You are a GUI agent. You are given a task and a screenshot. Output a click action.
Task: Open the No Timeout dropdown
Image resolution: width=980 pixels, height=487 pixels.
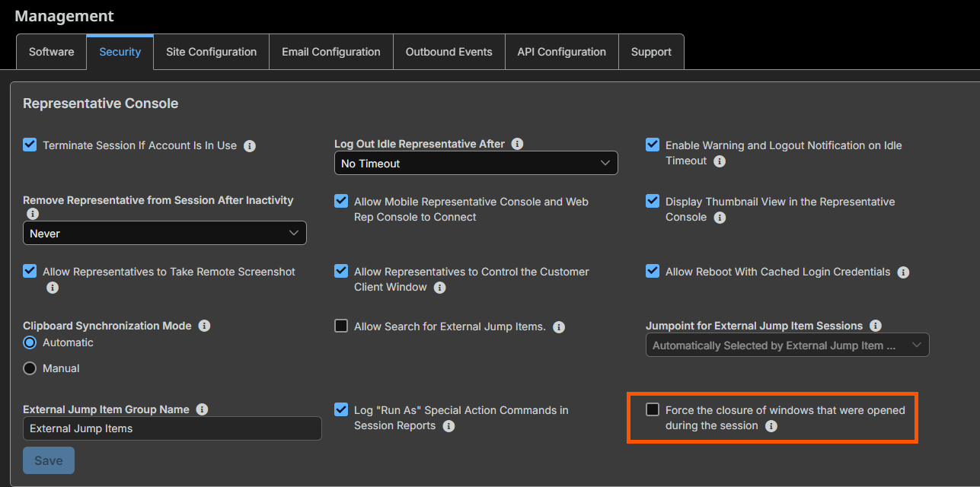click(x=476, y=163)
